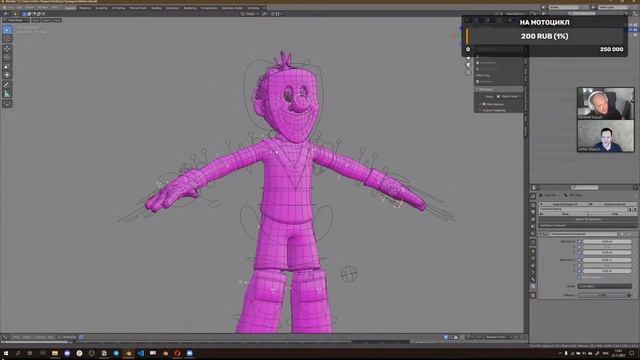This screenshot has height=360, width=640.
Task: Remove the bone constraint with X button
Action: point(629,234)
